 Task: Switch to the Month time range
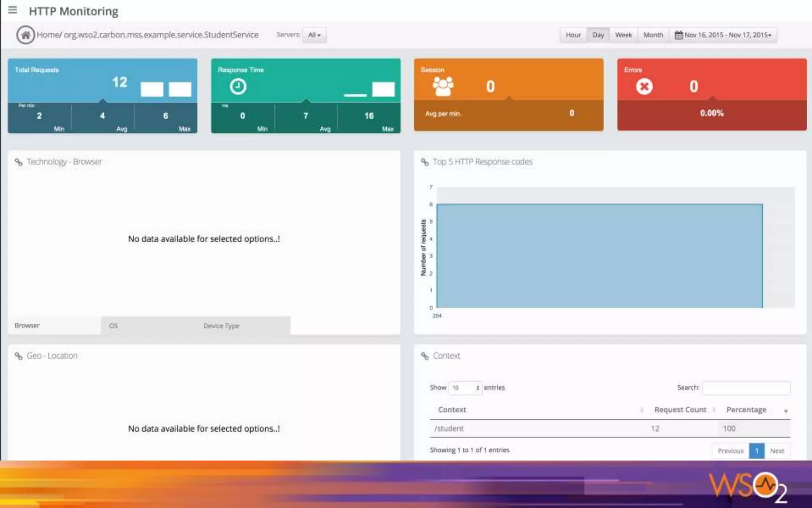(653, 35)
